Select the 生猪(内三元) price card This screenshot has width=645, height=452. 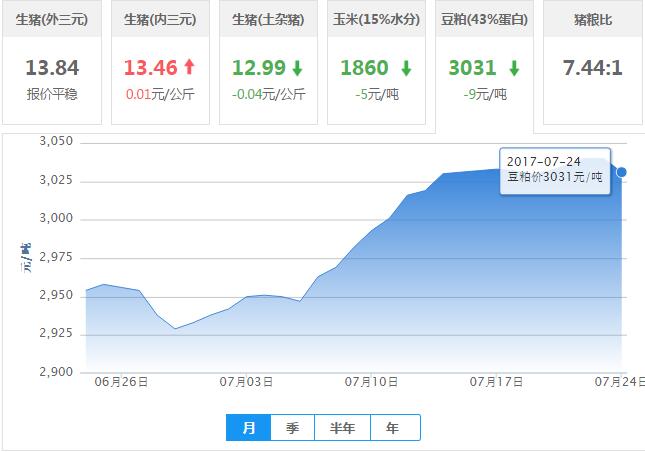[160, 62]
